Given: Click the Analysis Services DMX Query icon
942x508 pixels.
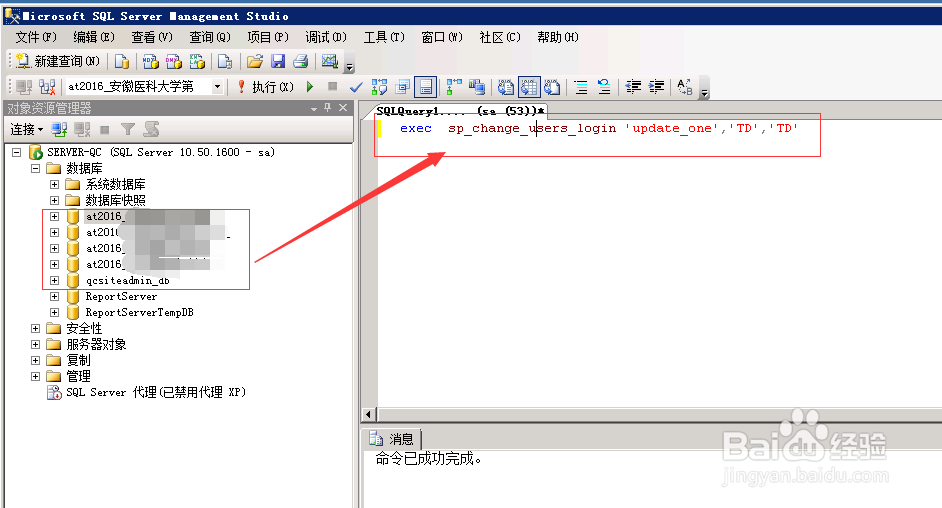Looking at the screenshot, I should tap(174, 61).
